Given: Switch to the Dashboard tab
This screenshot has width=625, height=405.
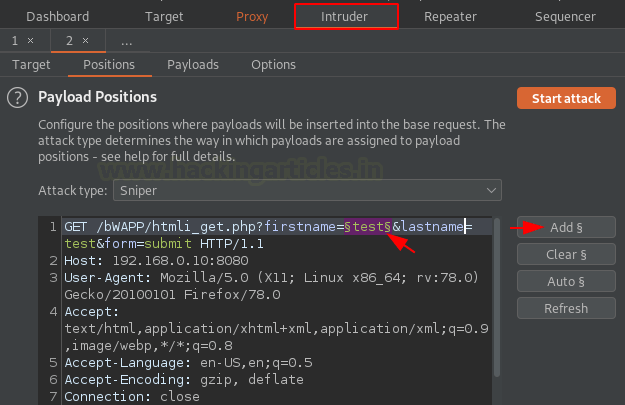Looking at the screenshot, I should pyautogui.click(x=57, y=16).
